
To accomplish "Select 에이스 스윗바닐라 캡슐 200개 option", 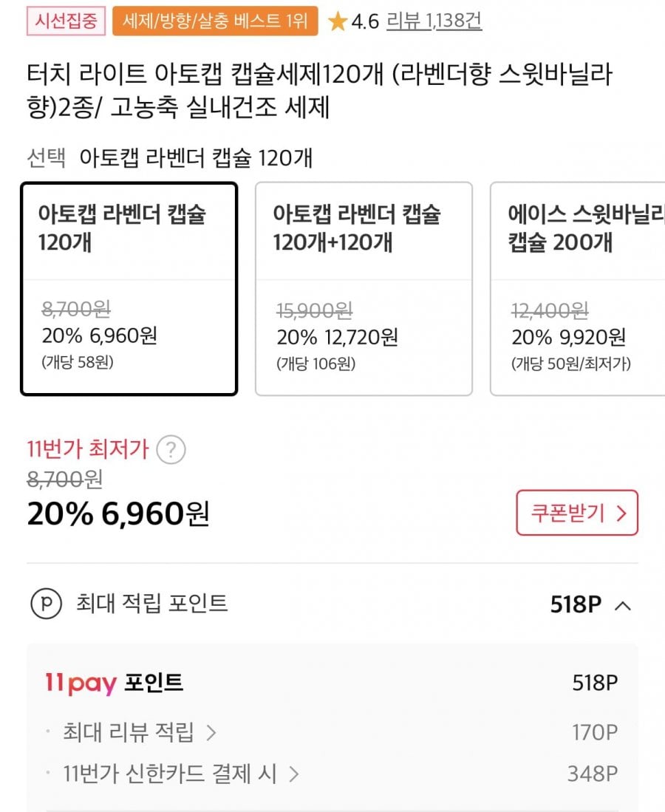I will (x=577, y=289).
